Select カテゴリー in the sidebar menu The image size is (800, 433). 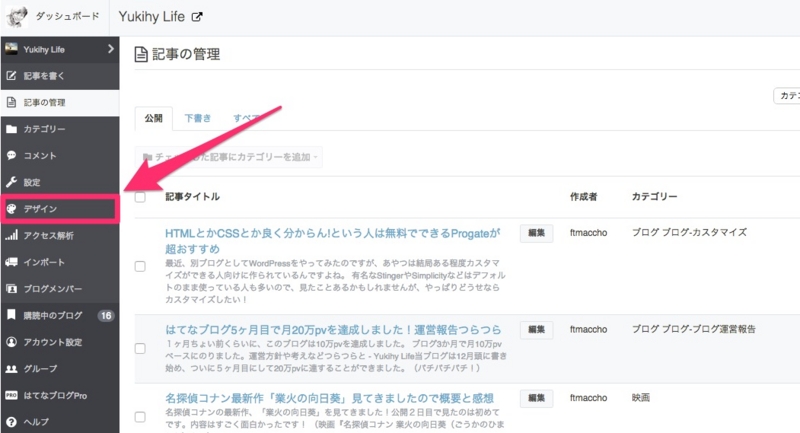pyautogui.click(x=60, y=129)
